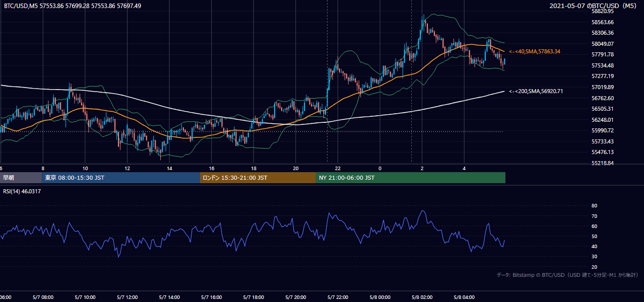Click the 5/8 02:00 time label
This screenshot has width=644, height=302.
coord(422,297)
